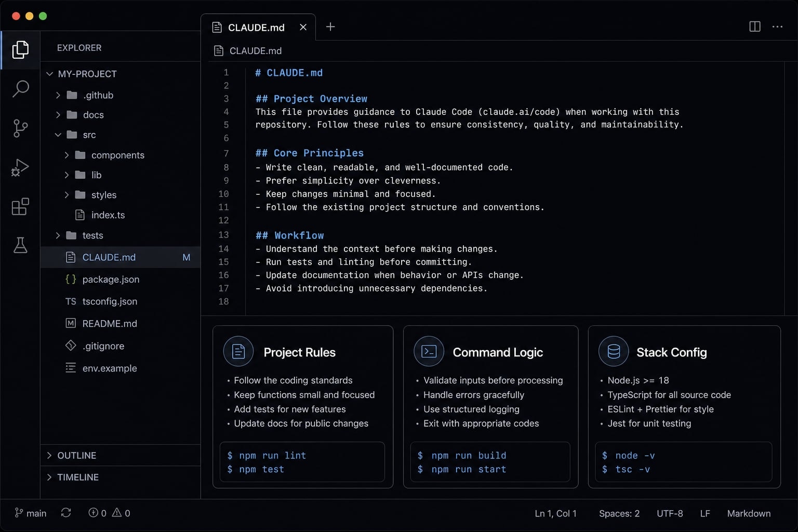Click the Stack Config database icon
Image resolution: width=798 pixels, height=532 pixels.
coord(614,352)
